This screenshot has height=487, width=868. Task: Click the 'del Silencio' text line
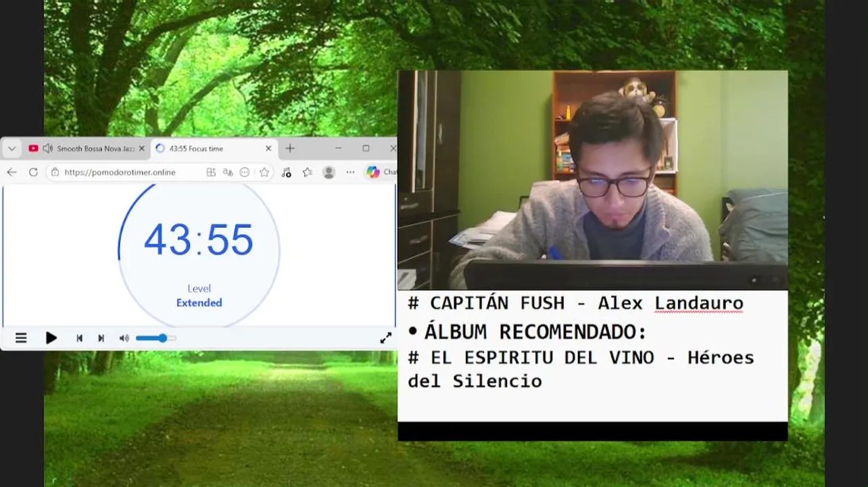pos(475,381)
